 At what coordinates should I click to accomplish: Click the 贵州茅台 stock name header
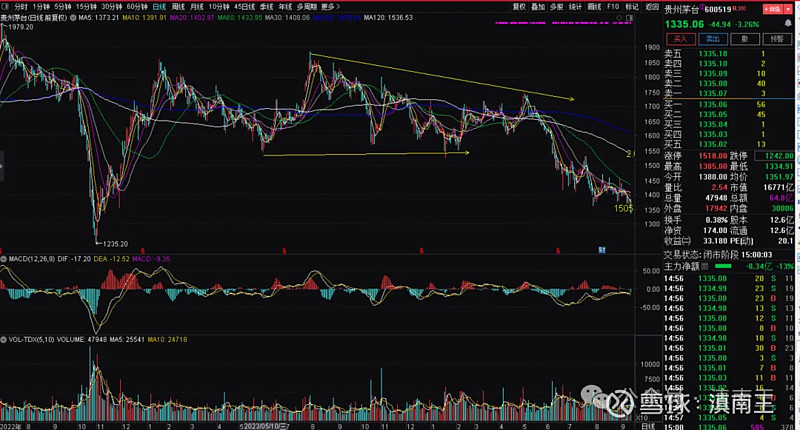(x=682, y=9)
